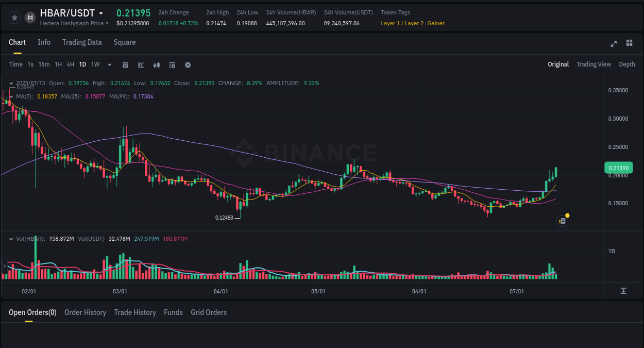This screenshot has width=644, height=348.
Task: Open the technical indicators candlestick icon
Action: (x=156, y=64)
